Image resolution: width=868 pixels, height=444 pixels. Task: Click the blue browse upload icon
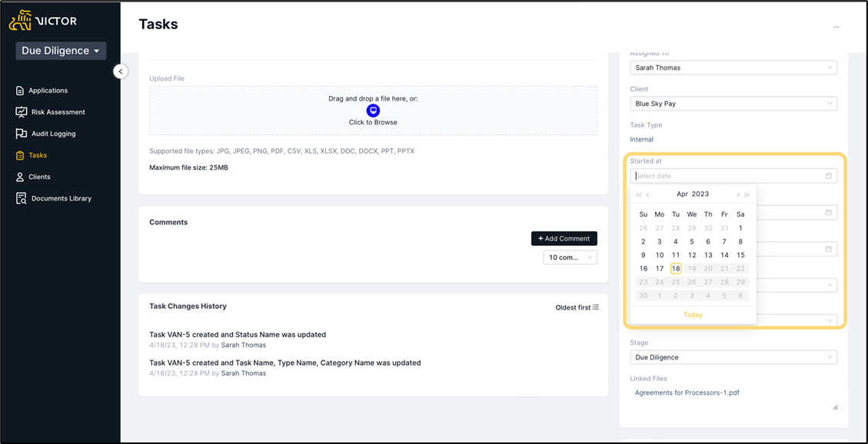coord(373,110)
